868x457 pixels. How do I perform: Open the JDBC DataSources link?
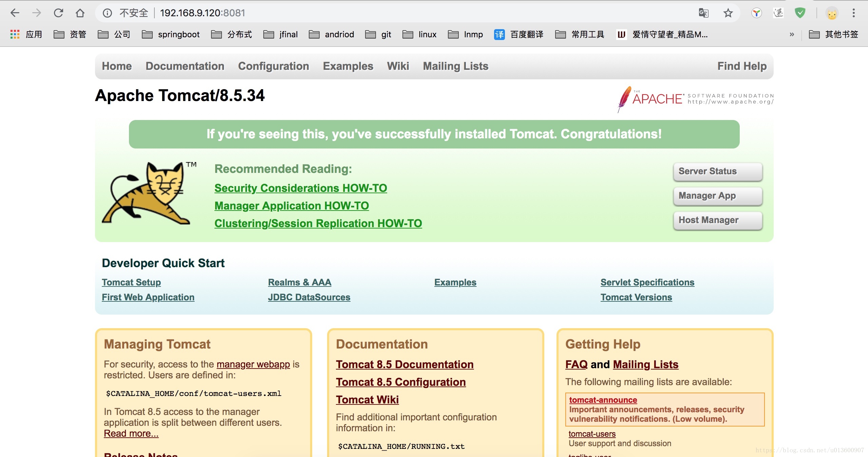tap(309, 297)
